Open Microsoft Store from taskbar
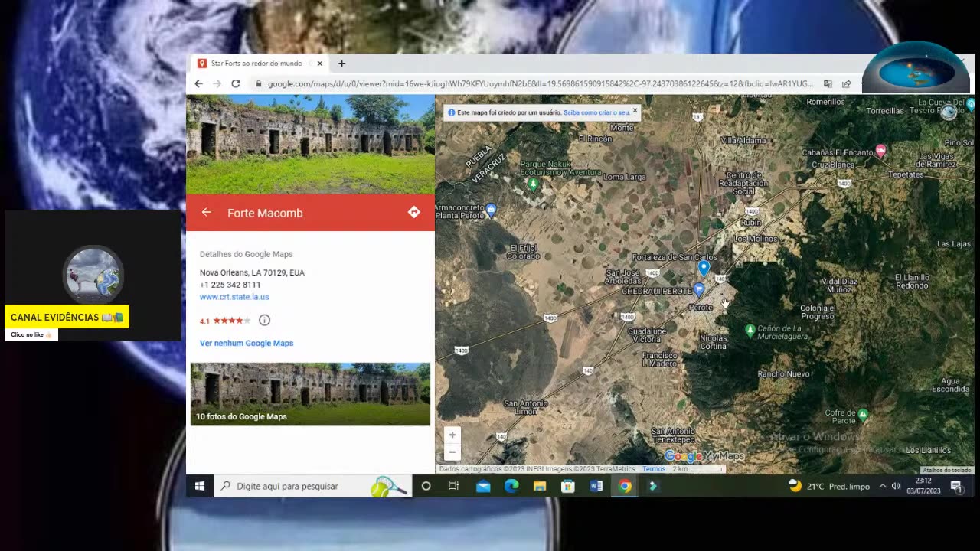This screenshot has height=551, width=980. (x=568, y=486)
